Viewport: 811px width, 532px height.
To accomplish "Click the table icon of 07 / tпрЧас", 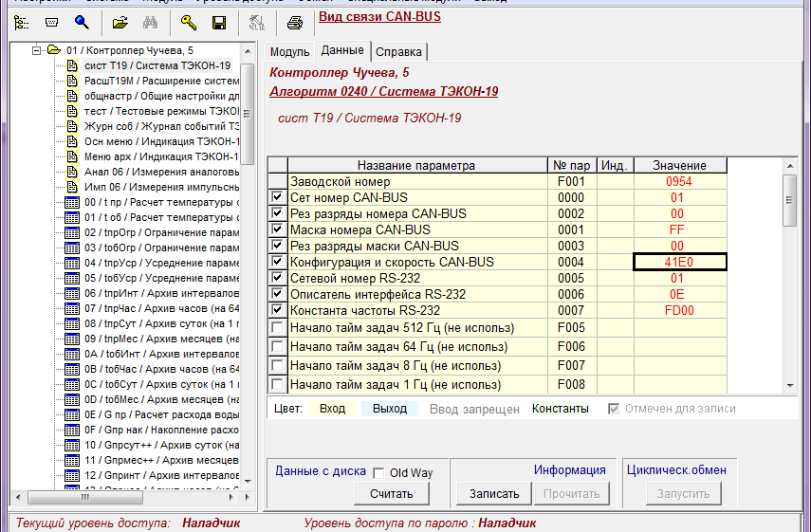I will click(72, 308).
